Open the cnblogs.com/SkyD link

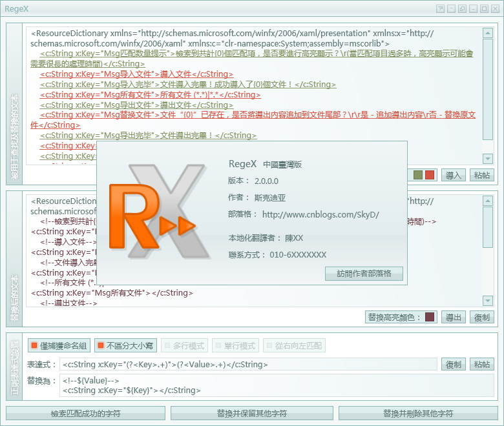pyautogui.click(x=320, y=214)
